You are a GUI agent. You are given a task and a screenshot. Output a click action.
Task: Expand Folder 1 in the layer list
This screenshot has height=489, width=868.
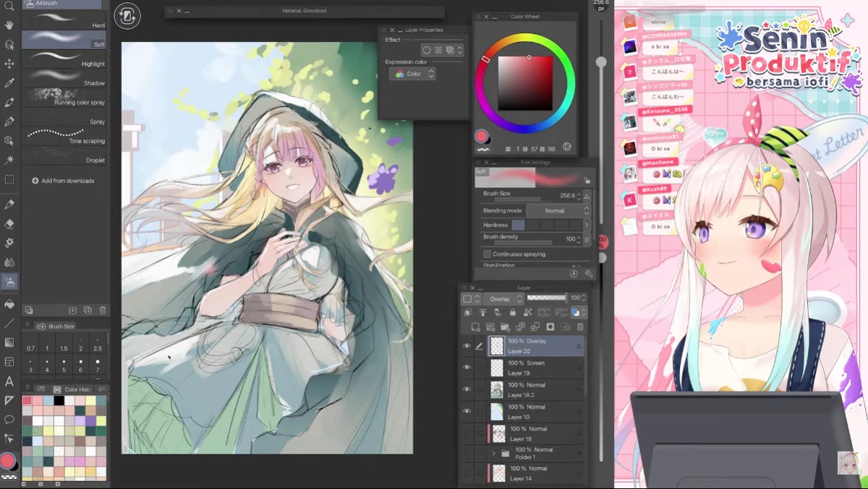tap(494, 454)
